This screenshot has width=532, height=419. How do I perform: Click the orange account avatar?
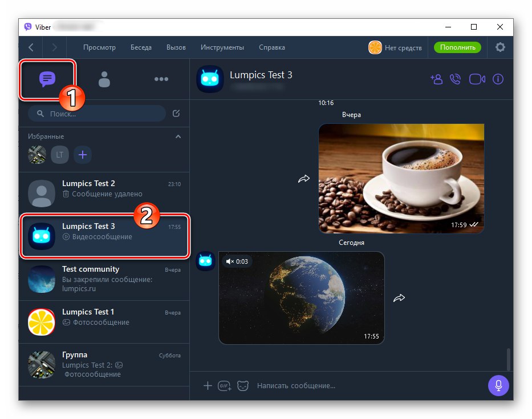375,47
